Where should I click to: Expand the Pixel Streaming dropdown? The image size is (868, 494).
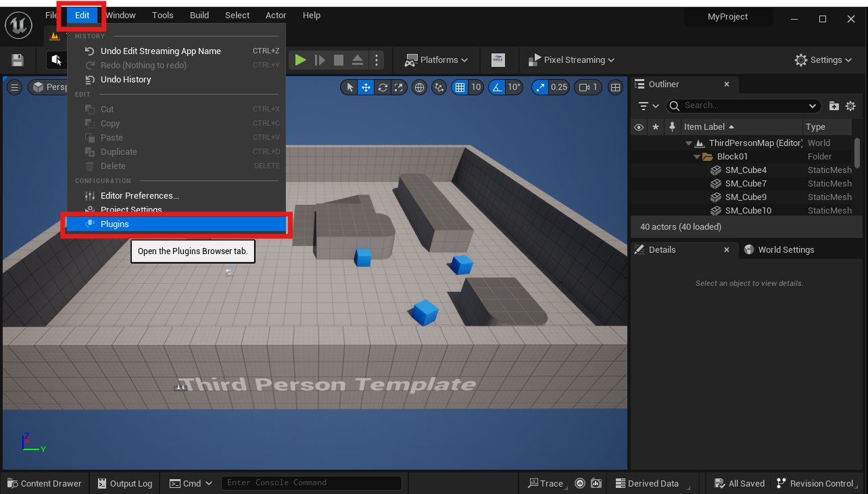pos(571,60)
